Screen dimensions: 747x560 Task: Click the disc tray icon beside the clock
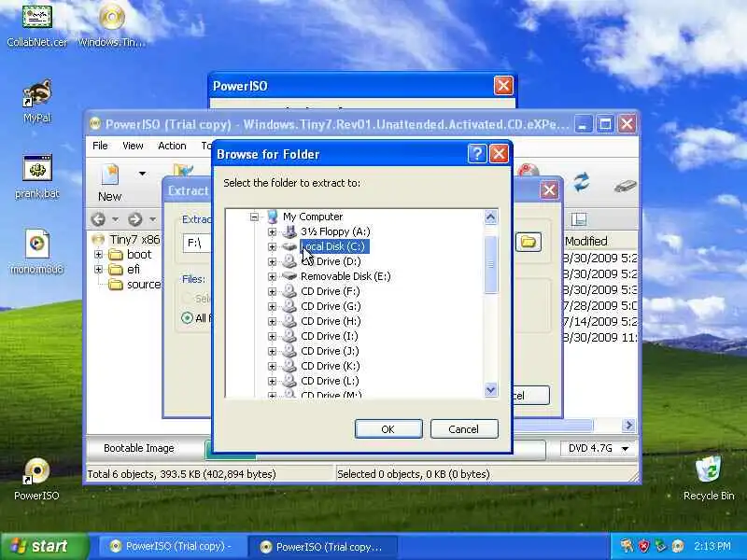[677, 546]
